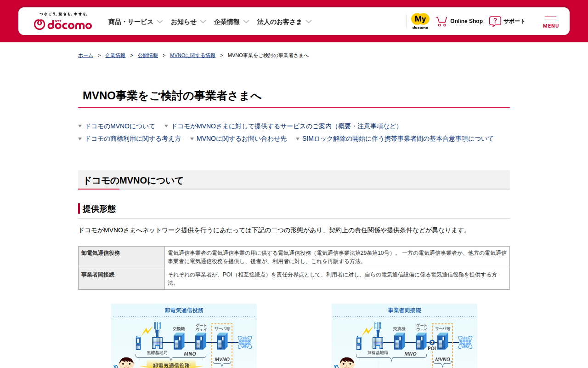Image resolution: width=588 pixels, height=368 pixels.
Task: Click the ホーム breadcrumb link
Action: [85, 55]
